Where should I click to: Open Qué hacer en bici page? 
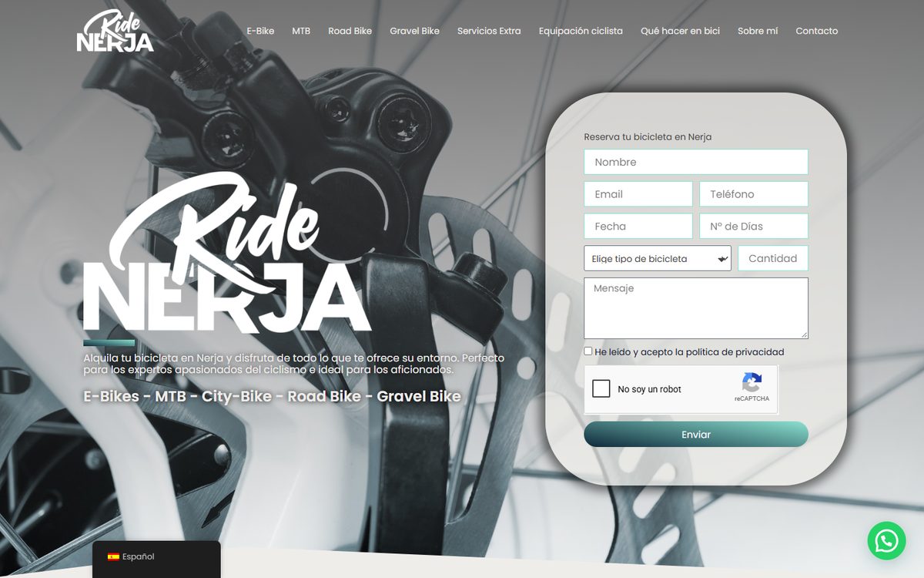tap(680, 31)
